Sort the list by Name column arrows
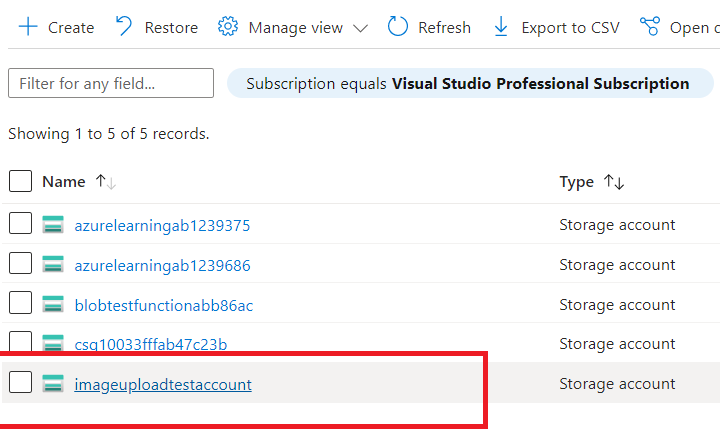 [106, 182]
